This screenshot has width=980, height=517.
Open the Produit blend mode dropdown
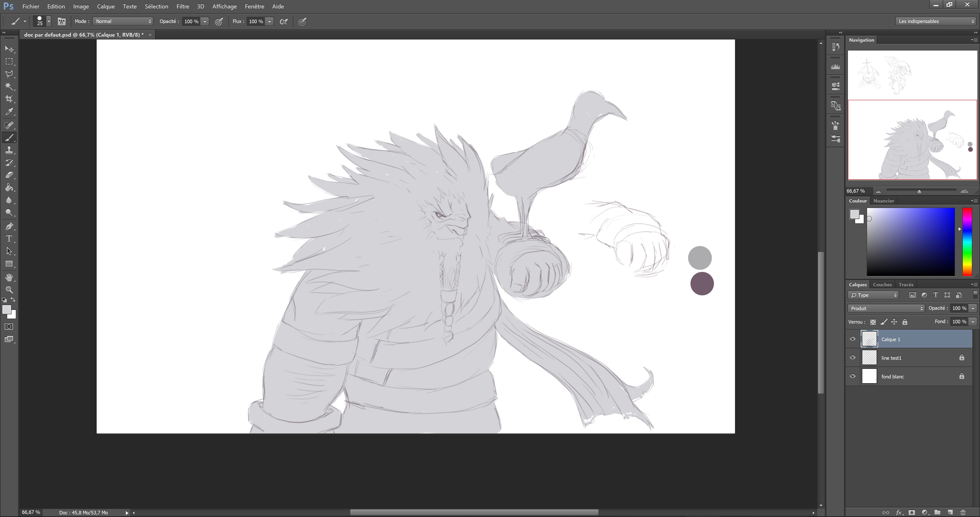886,308
